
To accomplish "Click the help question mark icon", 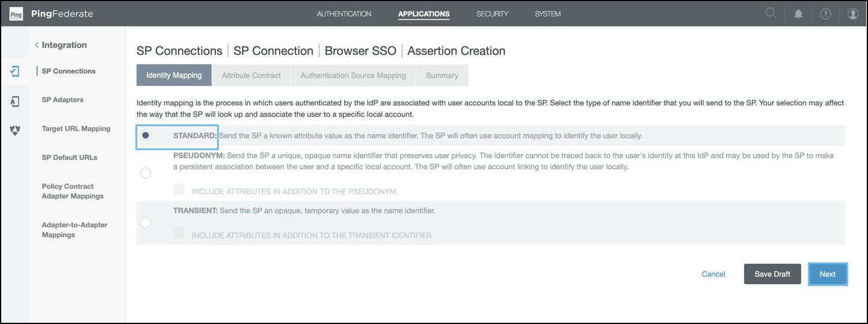I will [x=825, y=14].
